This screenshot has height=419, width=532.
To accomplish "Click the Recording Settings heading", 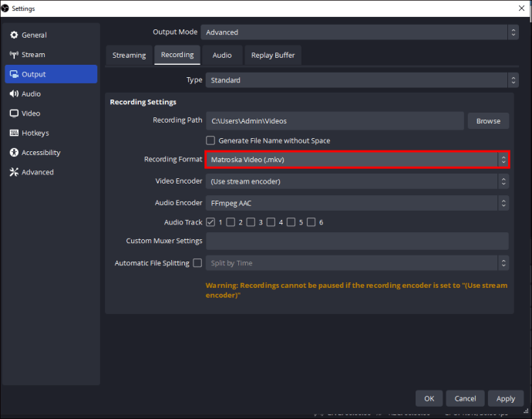I will coord(143,102).
